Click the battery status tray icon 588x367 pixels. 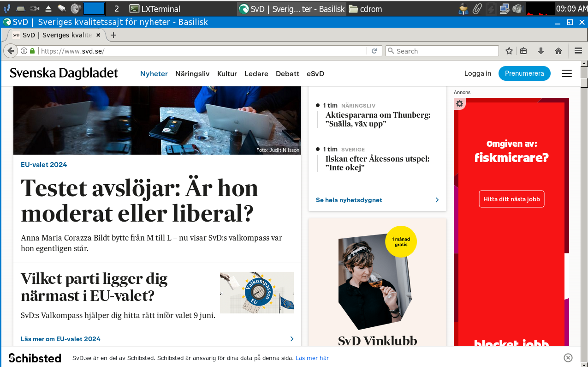[x=492, y=9]
